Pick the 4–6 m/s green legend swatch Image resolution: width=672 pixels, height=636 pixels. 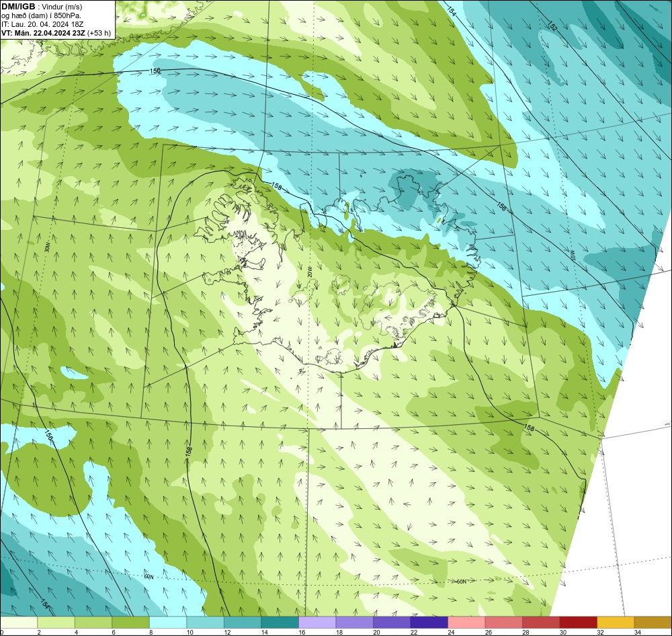tap(93, 623)
